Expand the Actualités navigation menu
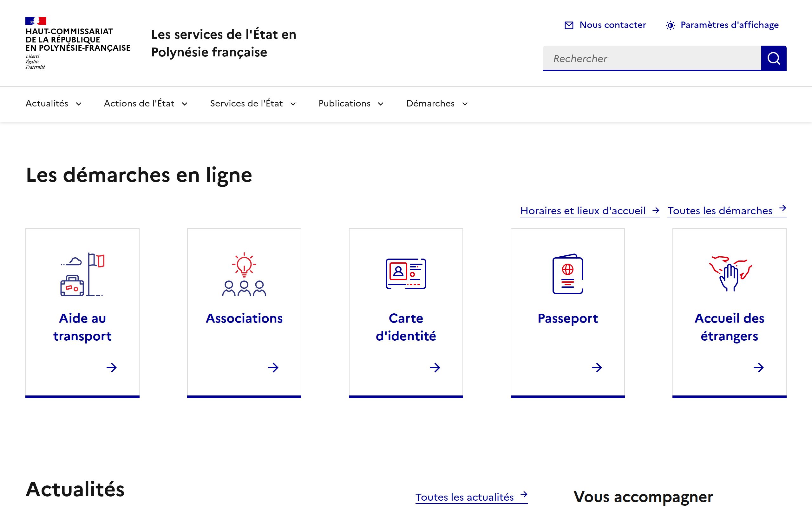The height and width of the screenshot is (507, 812). point(54,104)
